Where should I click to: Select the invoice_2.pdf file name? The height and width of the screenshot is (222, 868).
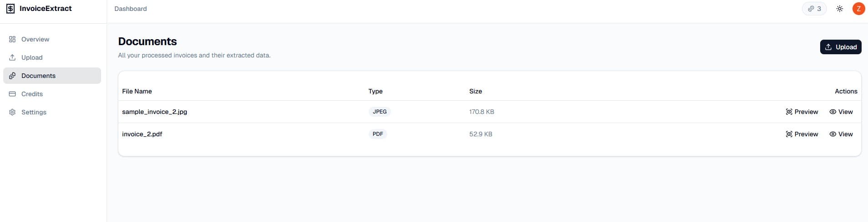pos(142,134)
